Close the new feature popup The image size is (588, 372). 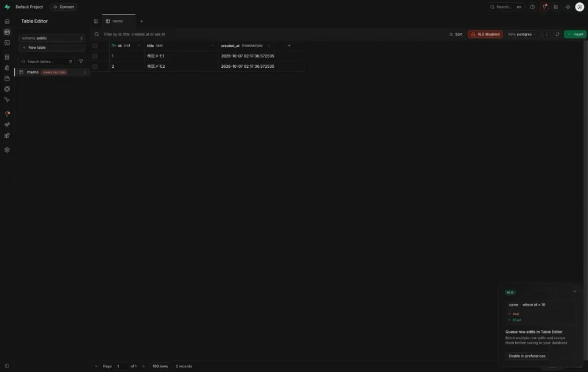click(574, 292)
